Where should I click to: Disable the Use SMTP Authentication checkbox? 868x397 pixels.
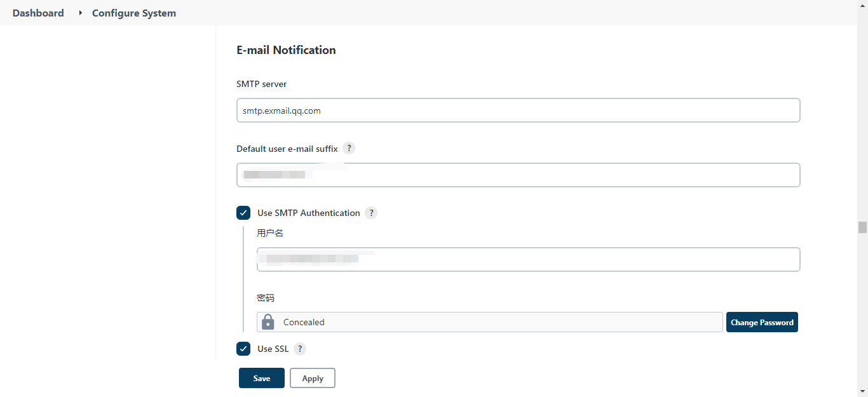click(243, 213)
